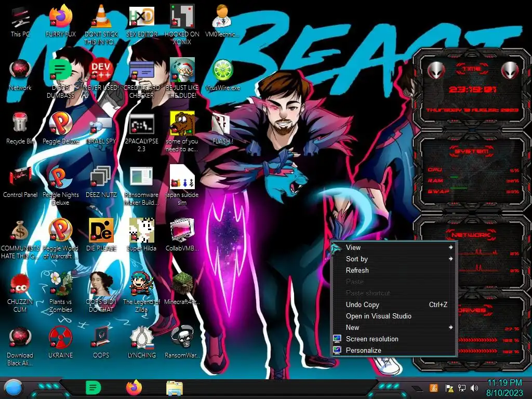
Task: Click the volume speaker tray icon
Action: (x=474, y=388)
